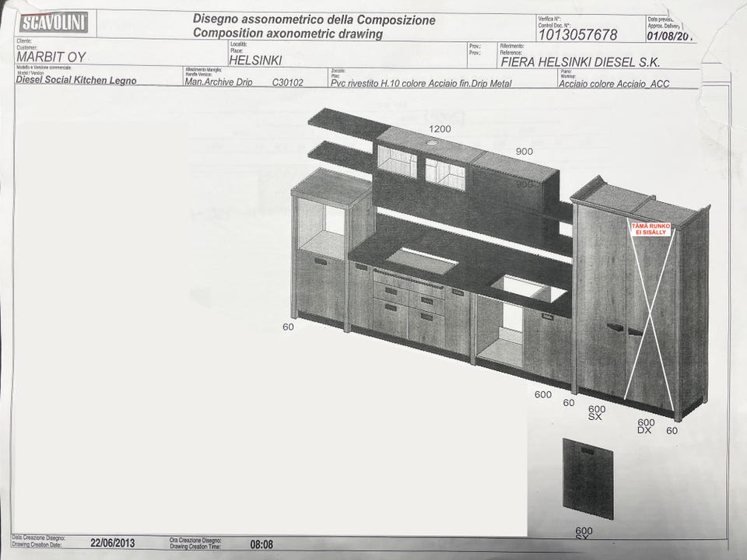Image resolution: width=747 pixels, height=560 pixels.
Task: Click the drawing creation time 08:08
Action: click(x=261, y=544)
